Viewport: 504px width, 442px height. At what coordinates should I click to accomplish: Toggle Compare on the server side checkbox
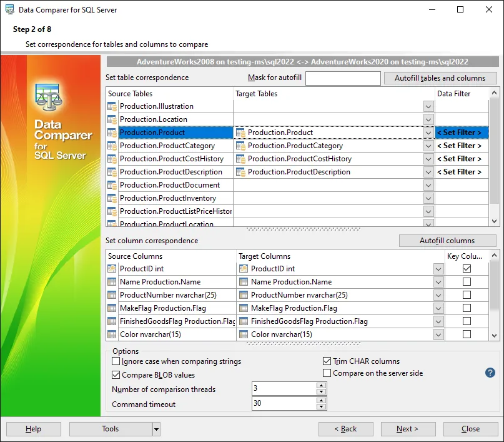[327, 373]
